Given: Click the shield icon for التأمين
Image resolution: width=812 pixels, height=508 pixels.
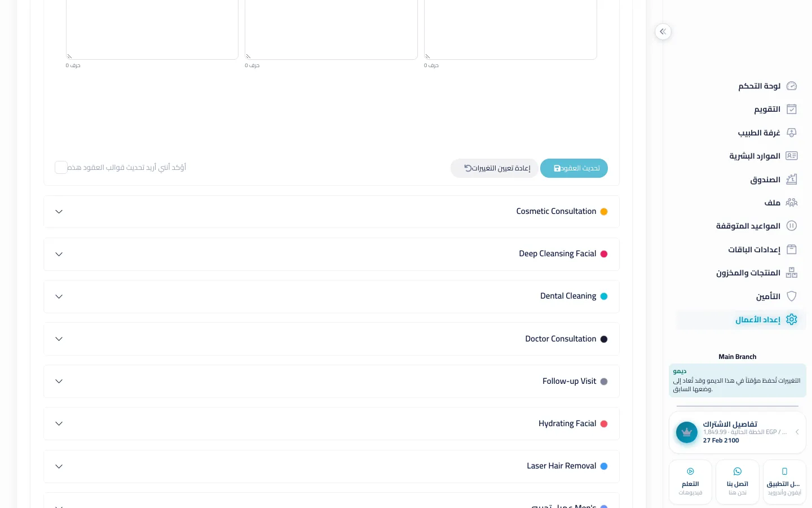Looking at the screenshot, I should coord(792,296).
